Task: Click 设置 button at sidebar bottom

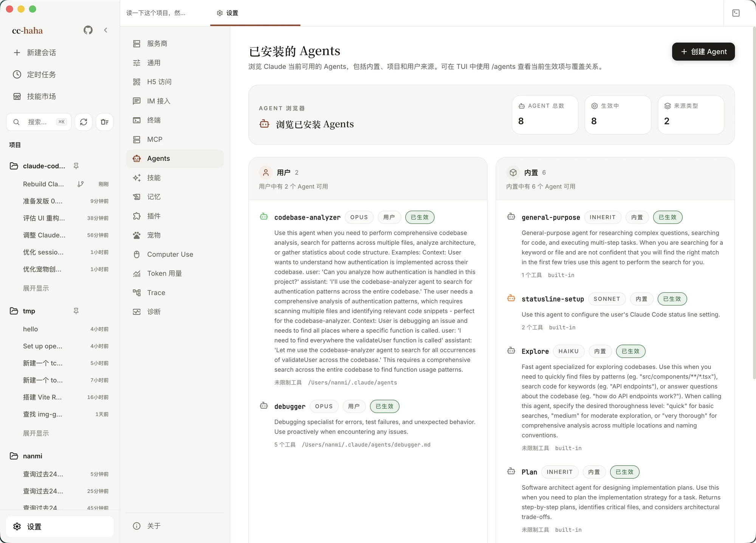Action: [x=60, y=526]
